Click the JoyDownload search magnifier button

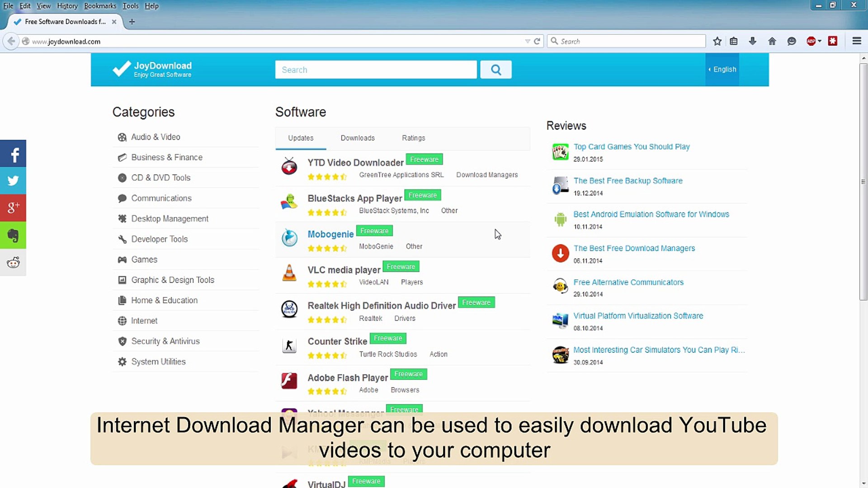496,70
